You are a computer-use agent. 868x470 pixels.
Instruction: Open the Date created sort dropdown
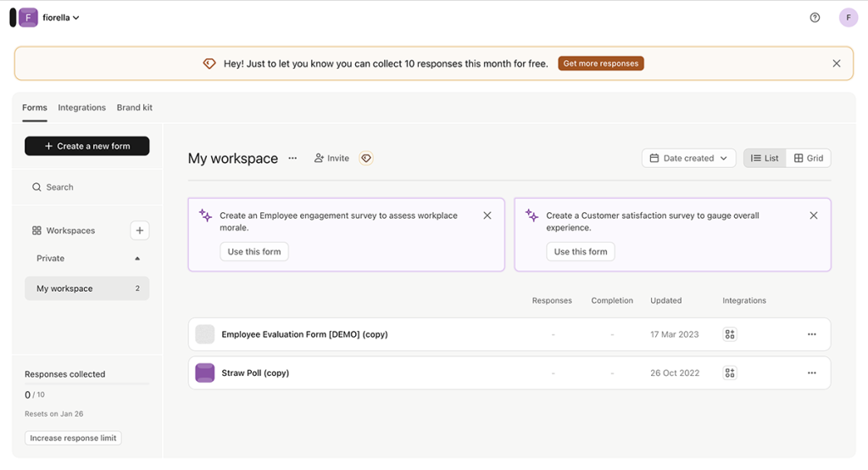coord(688,159)
